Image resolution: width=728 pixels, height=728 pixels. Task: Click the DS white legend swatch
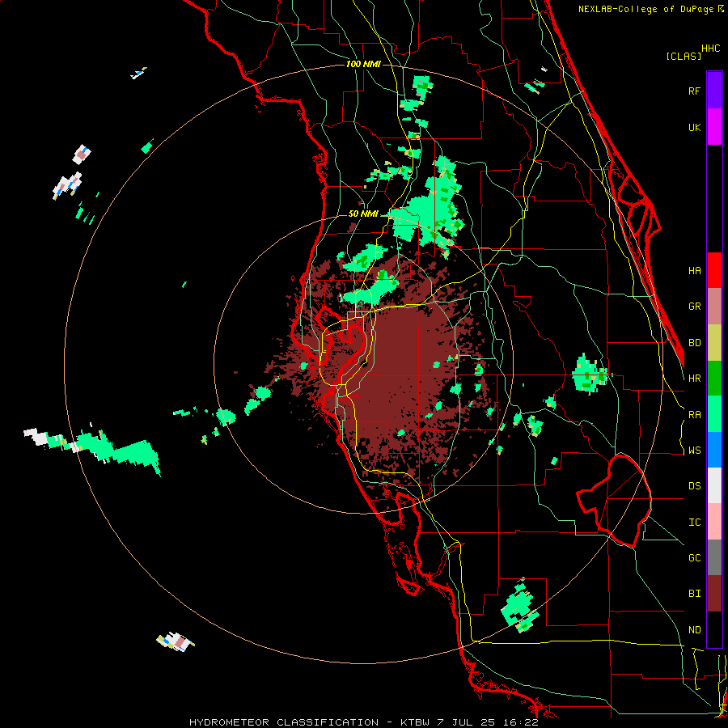(714, 485)
